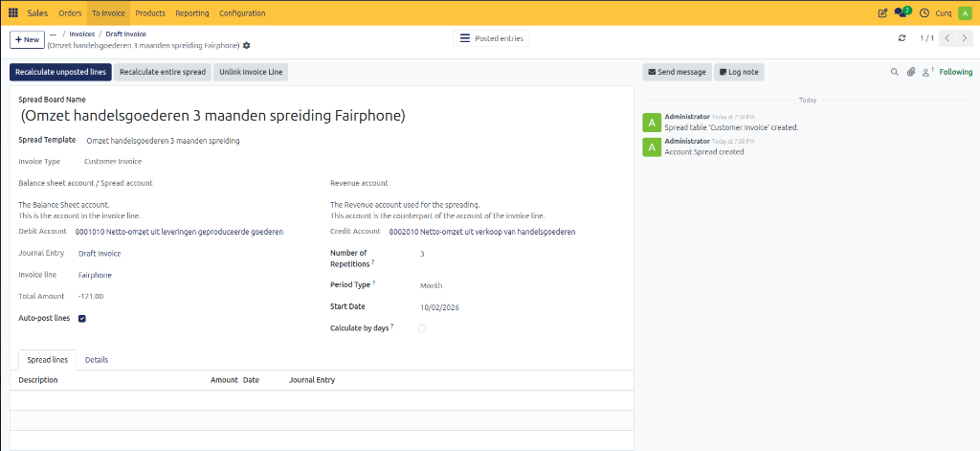Click the refresh icon beside the pager
Image resolution: width=980 pixels, height=451 pixels.
coord(902,38)
